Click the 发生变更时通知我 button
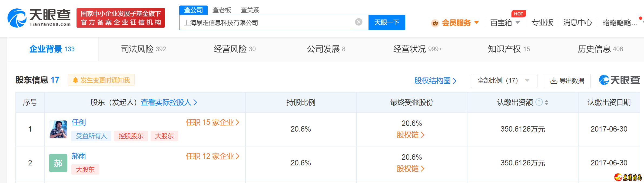Viewport: 644px width, 183px height. pos(101,80)
